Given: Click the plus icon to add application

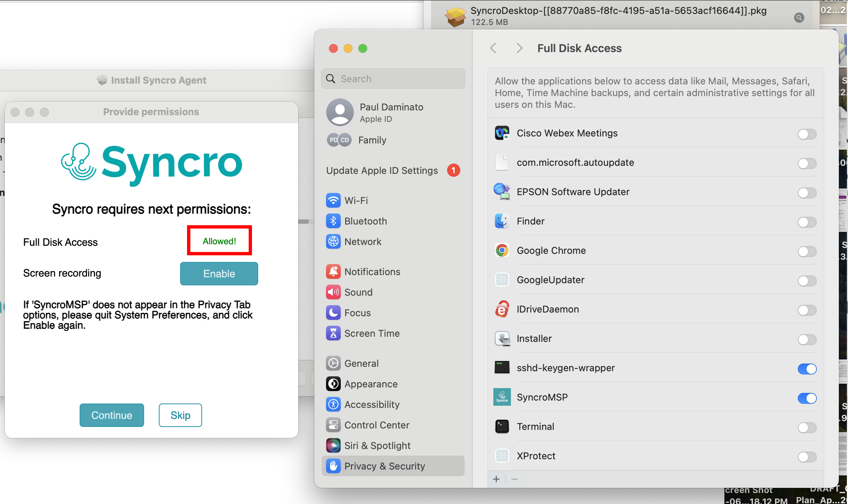Looking at the screenshot, I should coord(496,479).
